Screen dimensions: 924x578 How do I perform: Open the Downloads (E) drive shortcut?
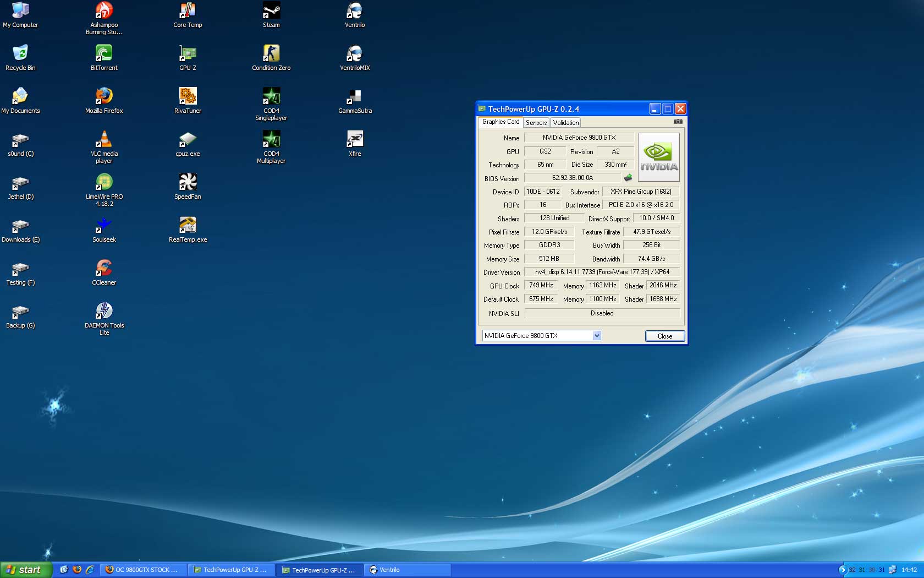point(20,230)
